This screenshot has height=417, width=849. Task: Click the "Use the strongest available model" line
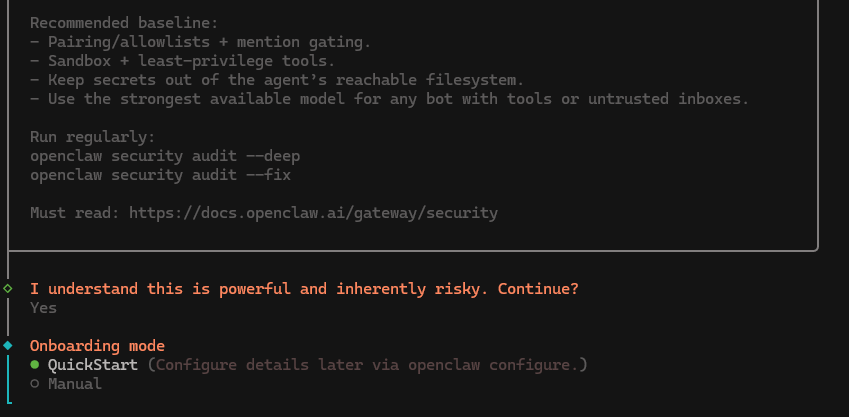[390, 99]
